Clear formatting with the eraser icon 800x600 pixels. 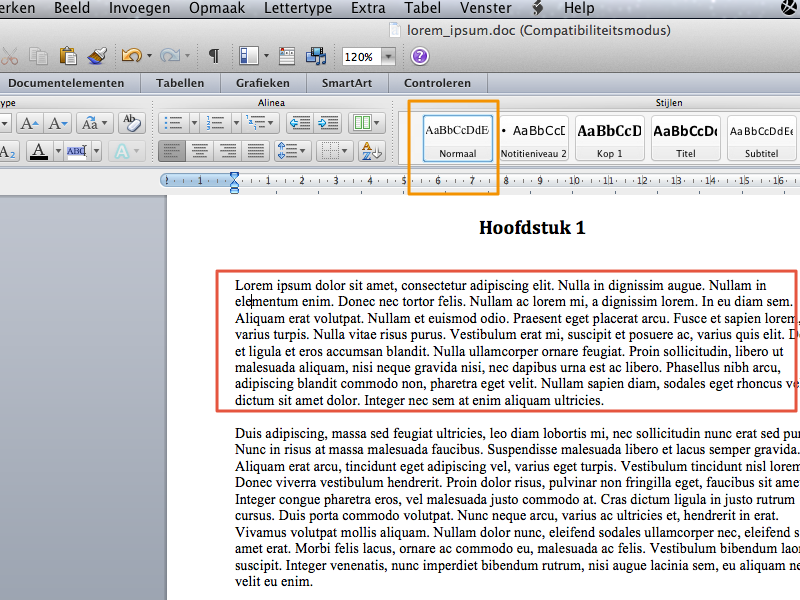tap(132, 123)
